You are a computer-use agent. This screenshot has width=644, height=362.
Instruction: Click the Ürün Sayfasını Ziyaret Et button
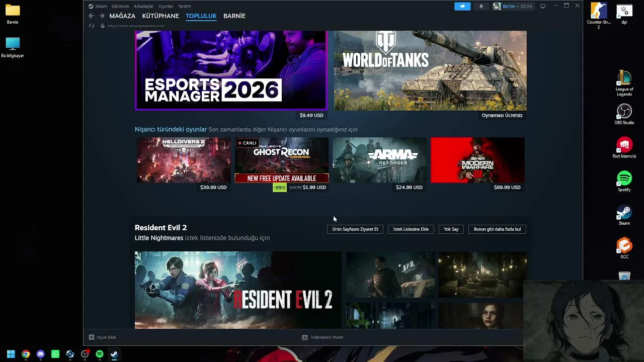point(355,229)
